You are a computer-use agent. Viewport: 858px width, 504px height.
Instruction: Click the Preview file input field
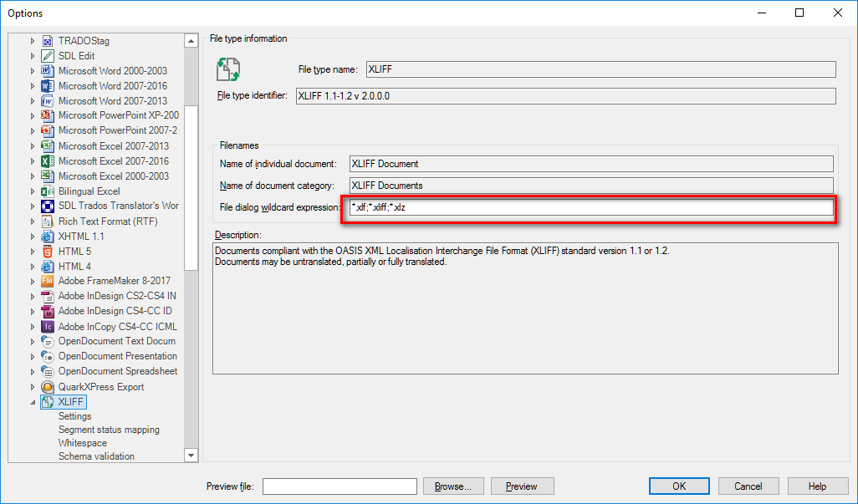pos(340,486)
